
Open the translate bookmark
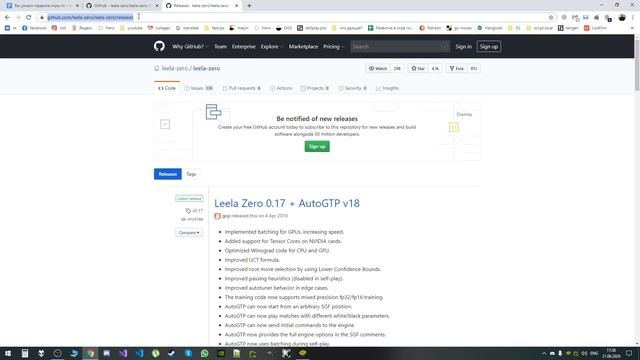pos(187,28)
